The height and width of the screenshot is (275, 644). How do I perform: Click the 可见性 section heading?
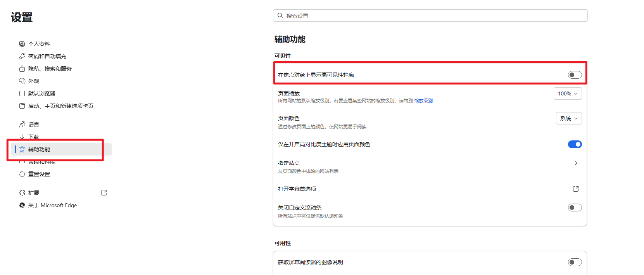[283, 56]
